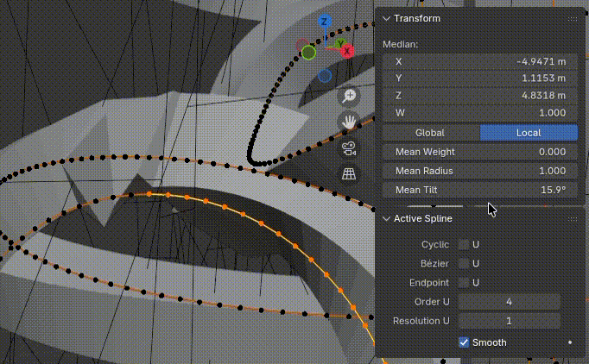Switch perspective/orthographic with the grid icon
The height and width of the screenshot is (364, 589).
pyautogui.click(x=349, y=174)
